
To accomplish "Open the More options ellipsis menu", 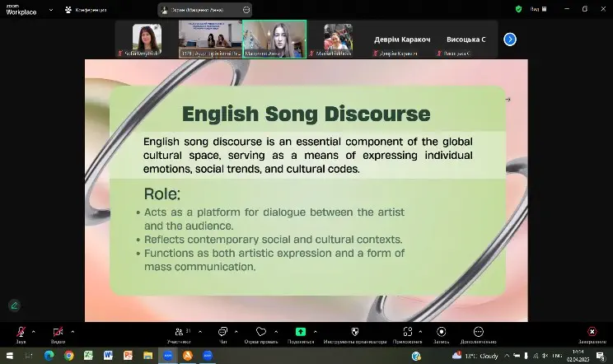I will [x=478, y=332].
